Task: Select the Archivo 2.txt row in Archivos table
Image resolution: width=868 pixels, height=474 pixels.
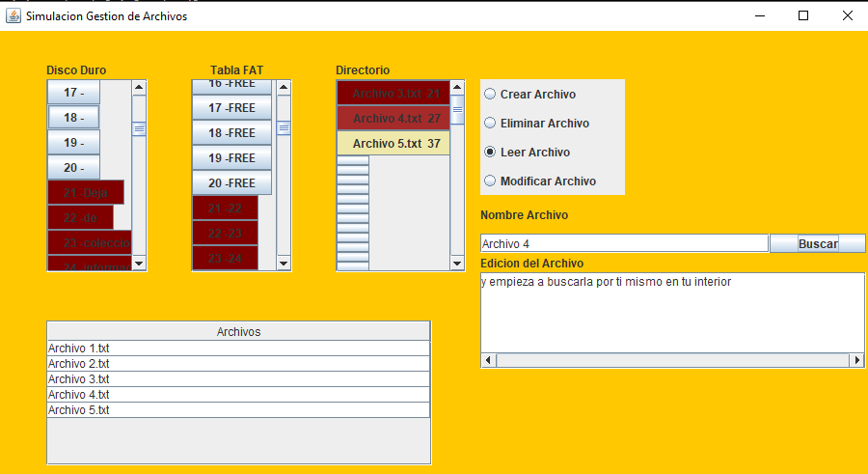Action: [x=238, y=364]
